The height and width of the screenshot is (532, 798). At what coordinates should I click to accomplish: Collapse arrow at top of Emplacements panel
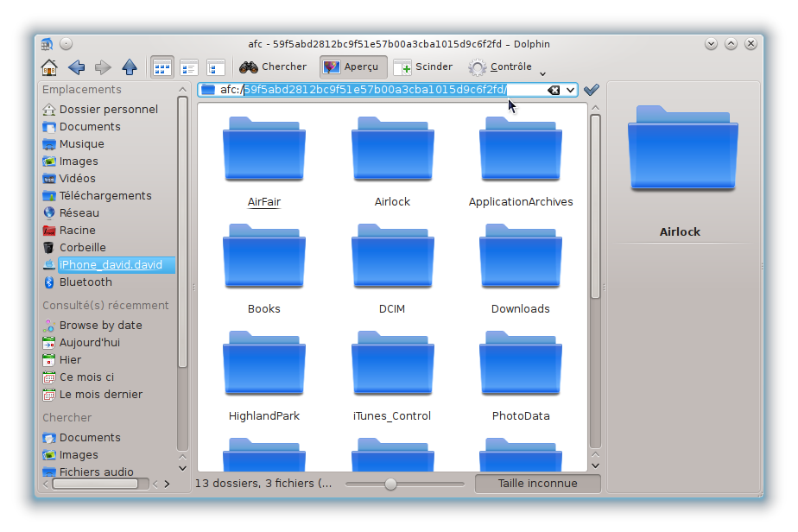[182, 90]
